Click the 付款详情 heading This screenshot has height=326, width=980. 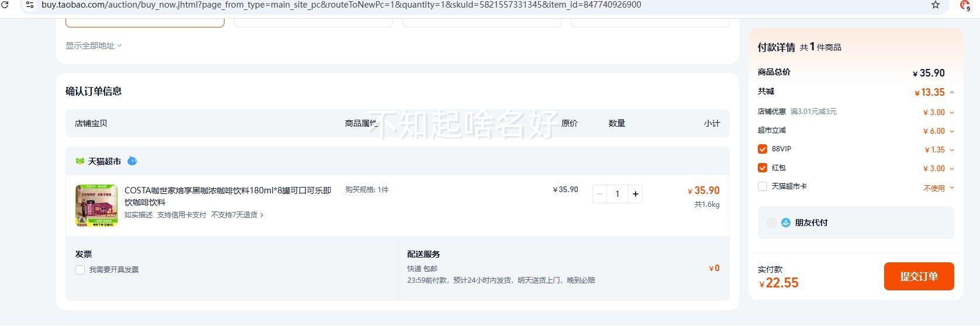point(777,47)
